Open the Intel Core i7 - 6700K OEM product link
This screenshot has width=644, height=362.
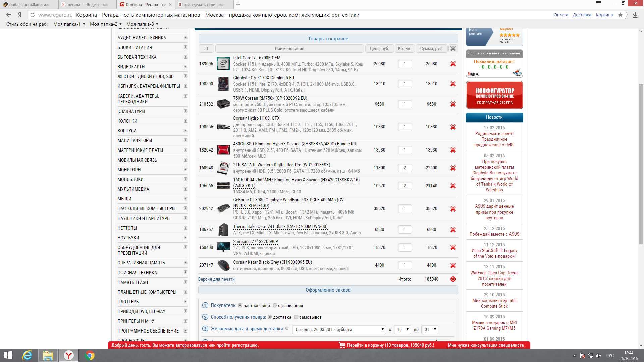click(257, 58)
